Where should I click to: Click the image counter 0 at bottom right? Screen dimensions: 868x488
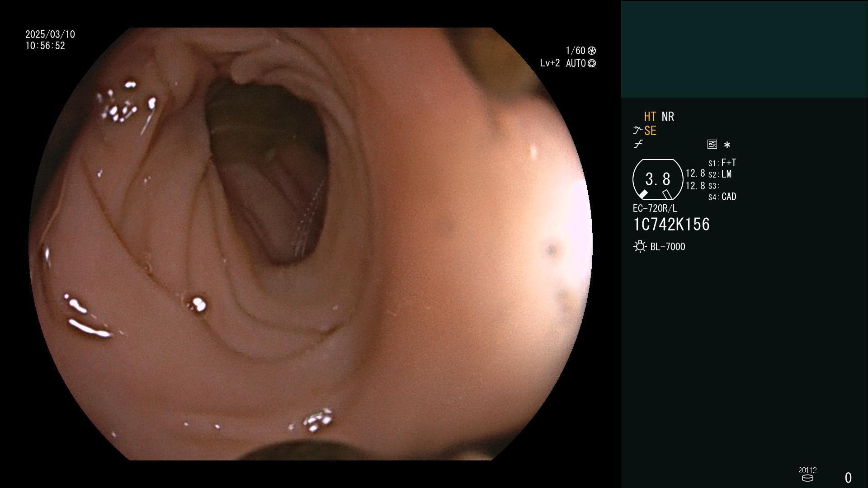[848, 478]
